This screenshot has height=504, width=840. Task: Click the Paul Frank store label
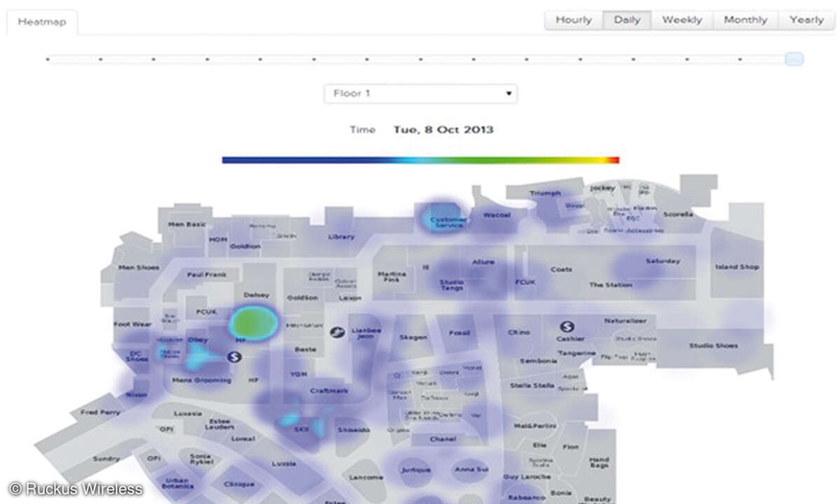[x=206, y=274]
